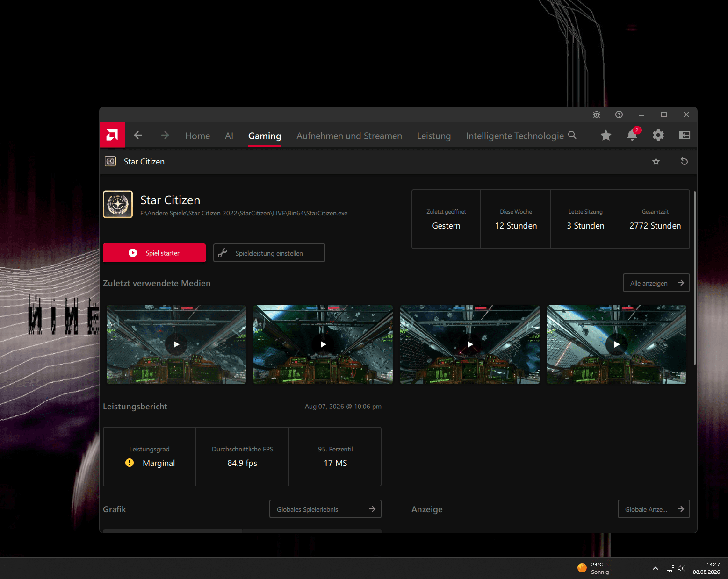Show hidden tray icons with the chevron
Screen dimensions: 728x579
click(x=656, y=568)
